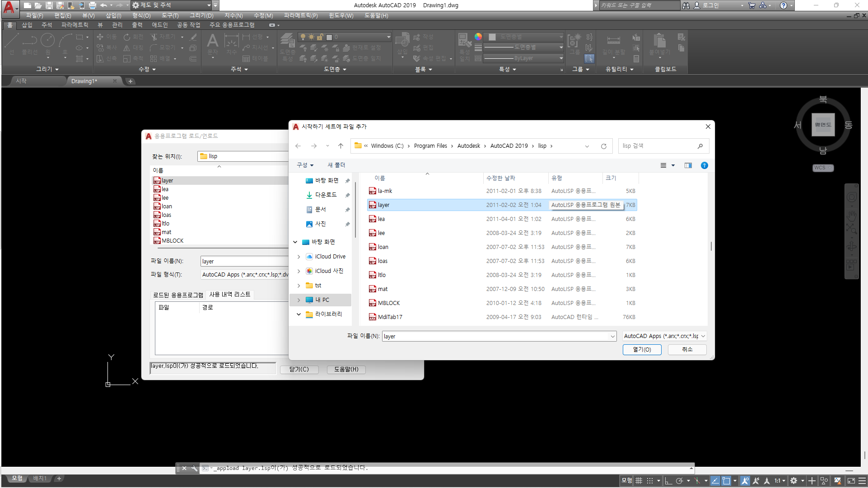The width and height of the screenshot is (868, 488).
Task: Click the 열기(O) button
Action: tap(642, 349)
